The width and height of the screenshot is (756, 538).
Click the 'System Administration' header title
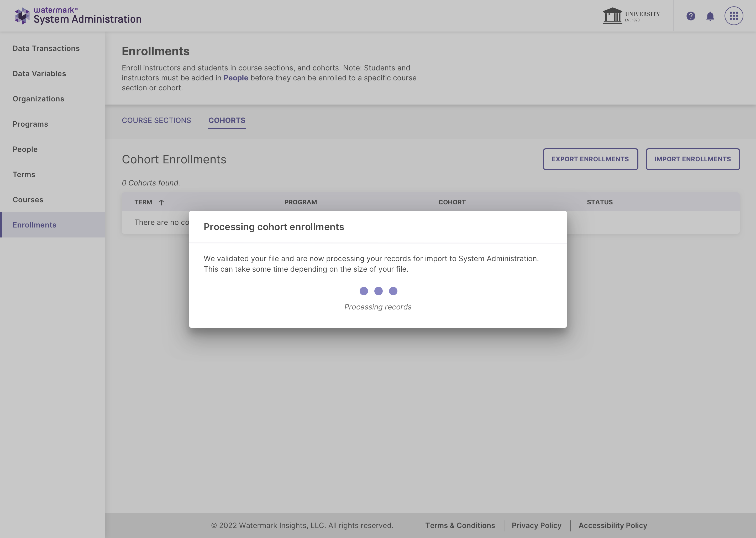coord(87,19)
